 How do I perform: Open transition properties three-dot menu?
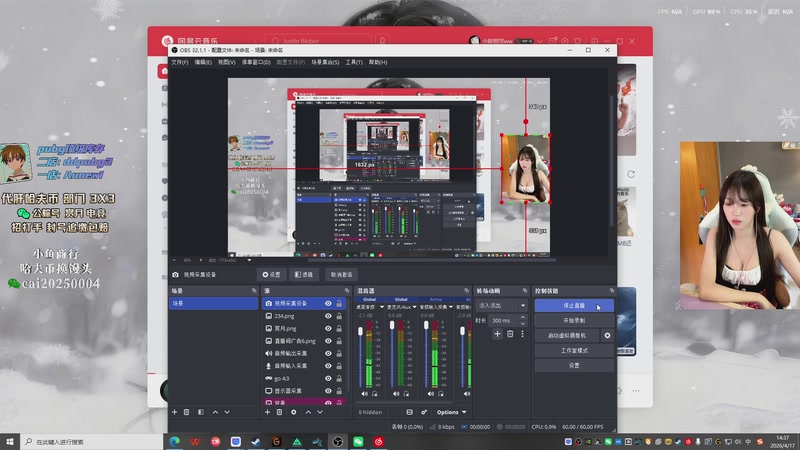tap(522, 334)
